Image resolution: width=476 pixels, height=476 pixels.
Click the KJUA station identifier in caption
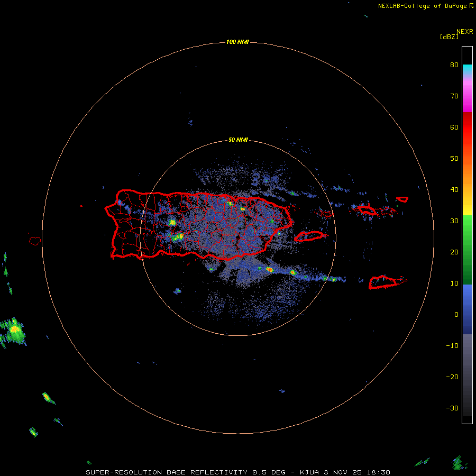[309, 472]
